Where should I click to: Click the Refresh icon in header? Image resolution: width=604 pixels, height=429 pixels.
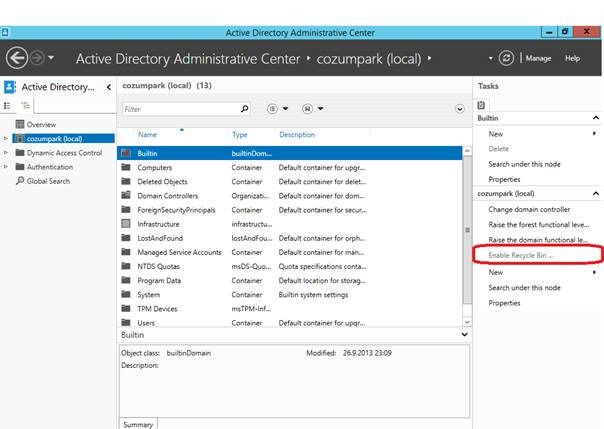(x=506, y=58)
